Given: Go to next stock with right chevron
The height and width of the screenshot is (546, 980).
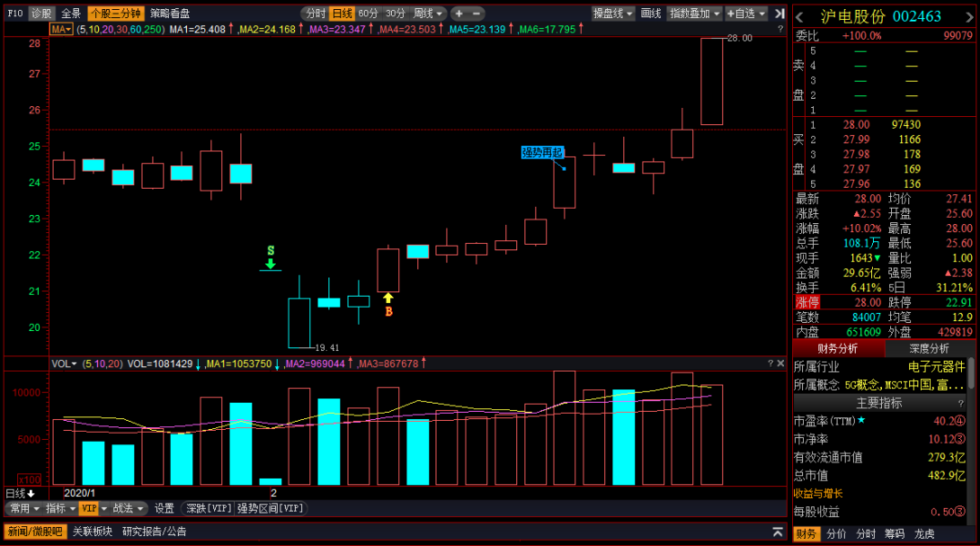Looking at the screenshot, I should click(x=970, y=17).
